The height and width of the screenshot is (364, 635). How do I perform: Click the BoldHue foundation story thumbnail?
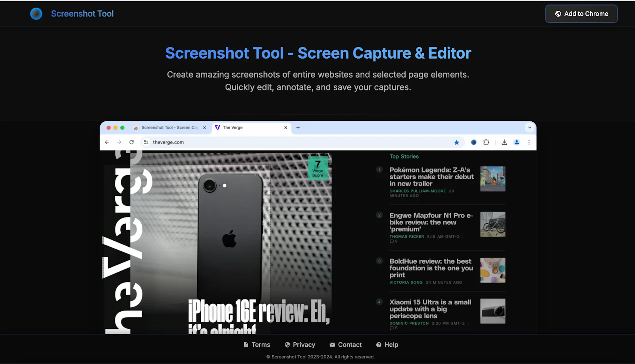coord(493,270)
